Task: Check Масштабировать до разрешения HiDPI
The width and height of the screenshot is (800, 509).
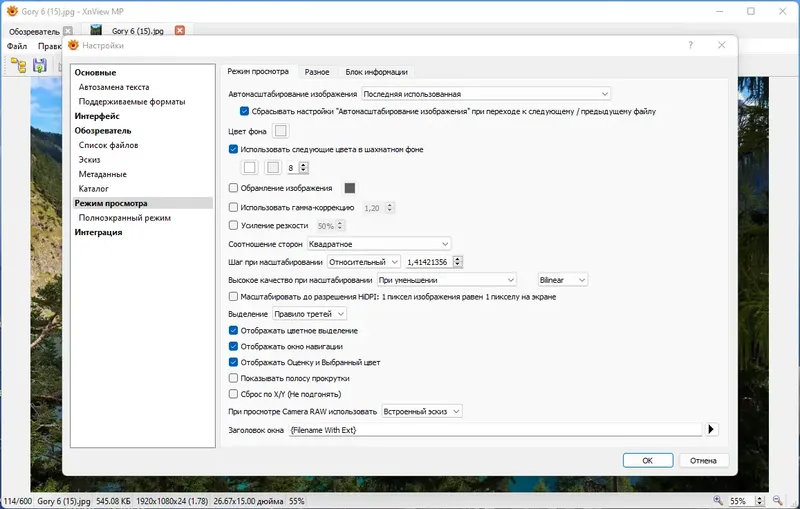Action: [x=233, y=296]
